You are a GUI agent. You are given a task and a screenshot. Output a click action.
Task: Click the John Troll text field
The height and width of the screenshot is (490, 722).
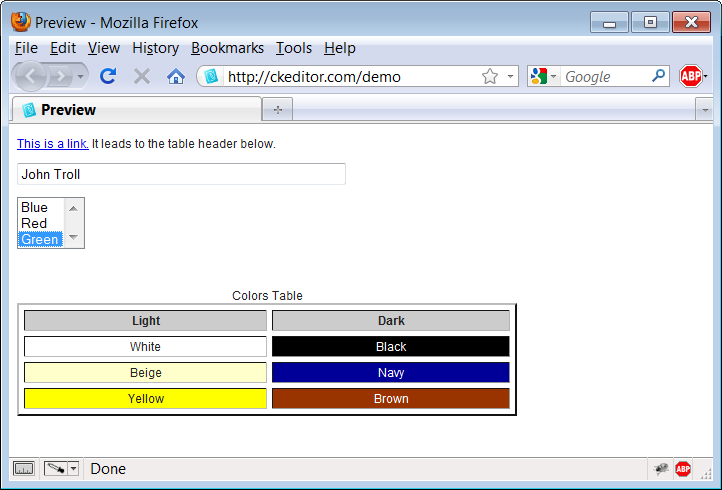click(181, 174)
